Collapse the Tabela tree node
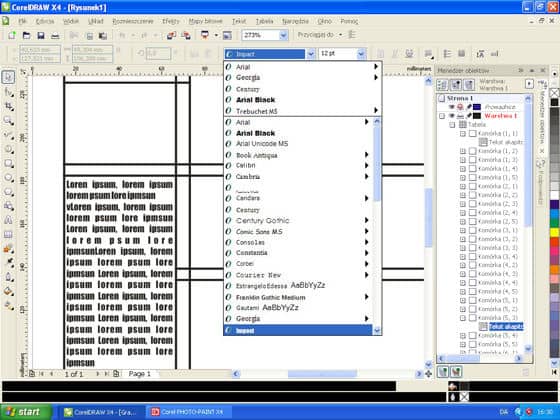This screenshot has height=420, width=560. (452, 125)
